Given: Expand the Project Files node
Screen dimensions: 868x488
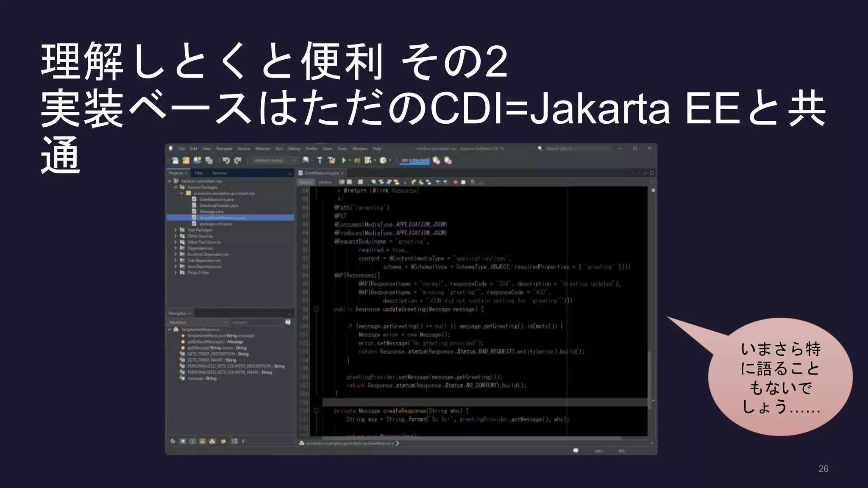Looking at the screenshot, I should tap(176, 273).
